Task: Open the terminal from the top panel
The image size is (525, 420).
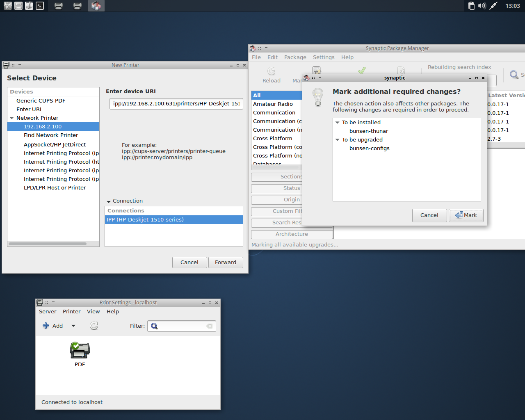Action: pyautogui.click(x=40, y=6)
